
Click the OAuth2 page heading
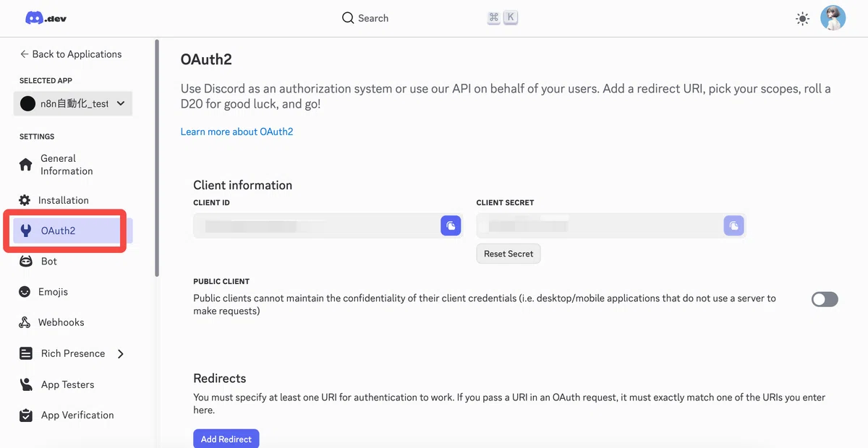point(206,59)
